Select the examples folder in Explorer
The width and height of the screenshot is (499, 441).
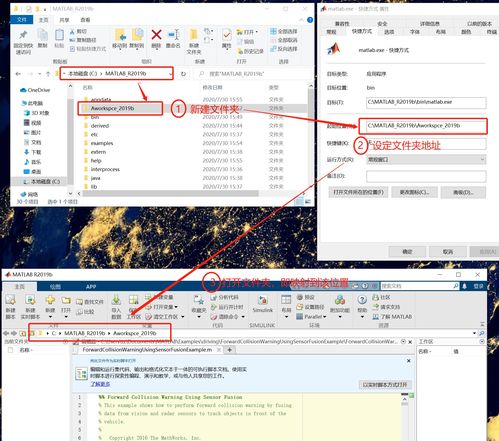click(x=102, y=143)
